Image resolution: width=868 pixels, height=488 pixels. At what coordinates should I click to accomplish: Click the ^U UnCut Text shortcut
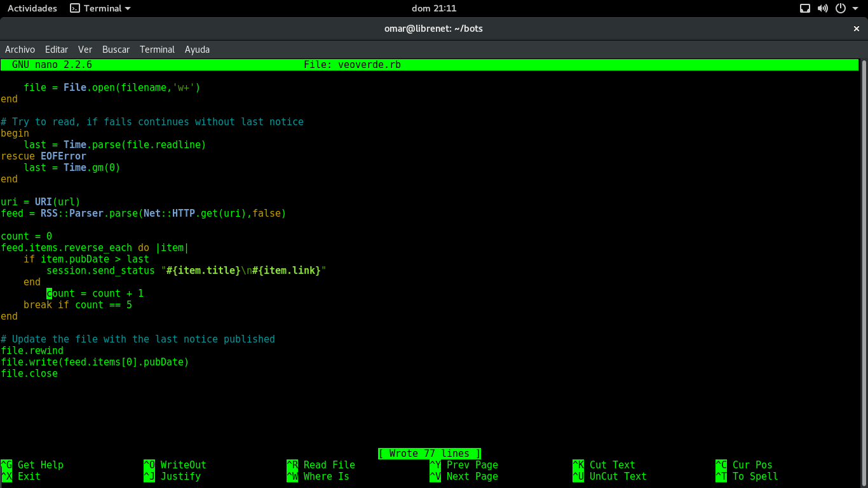(610, 477)
